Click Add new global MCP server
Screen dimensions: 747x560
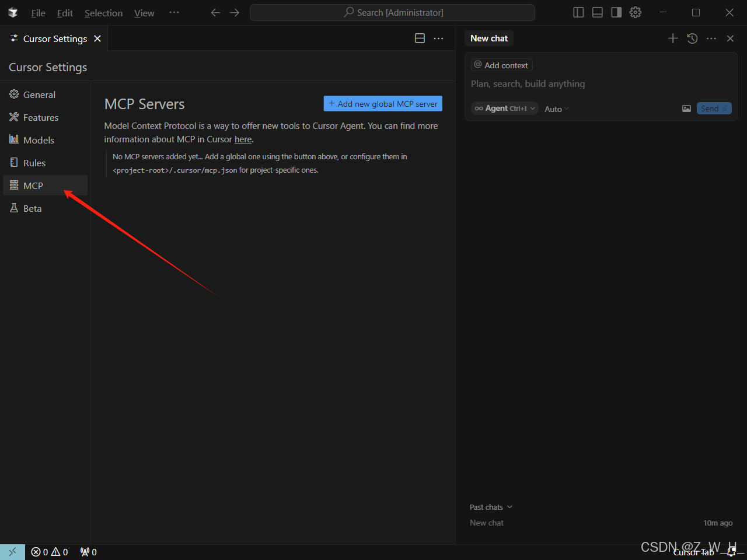pos(383,104)
